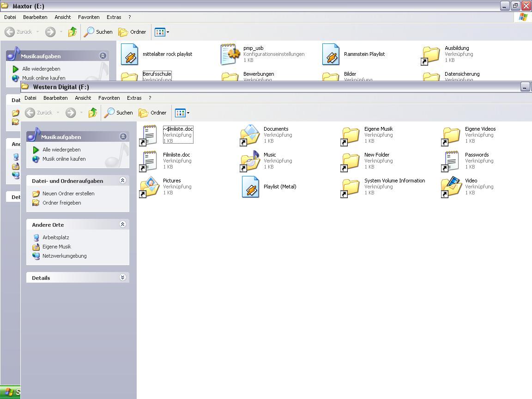The width and height of the screenshot is (532, 399).
Task: Select Bewerbungen folder label in Maxtor window
Action: point(259,74)
